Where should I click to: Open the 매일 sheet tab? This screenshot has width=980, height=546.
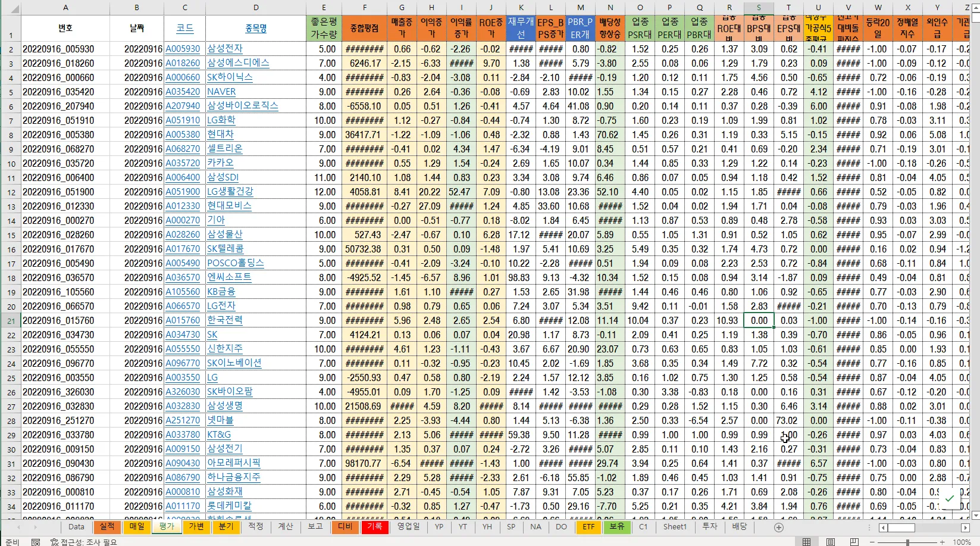click(x=137, y=526)
